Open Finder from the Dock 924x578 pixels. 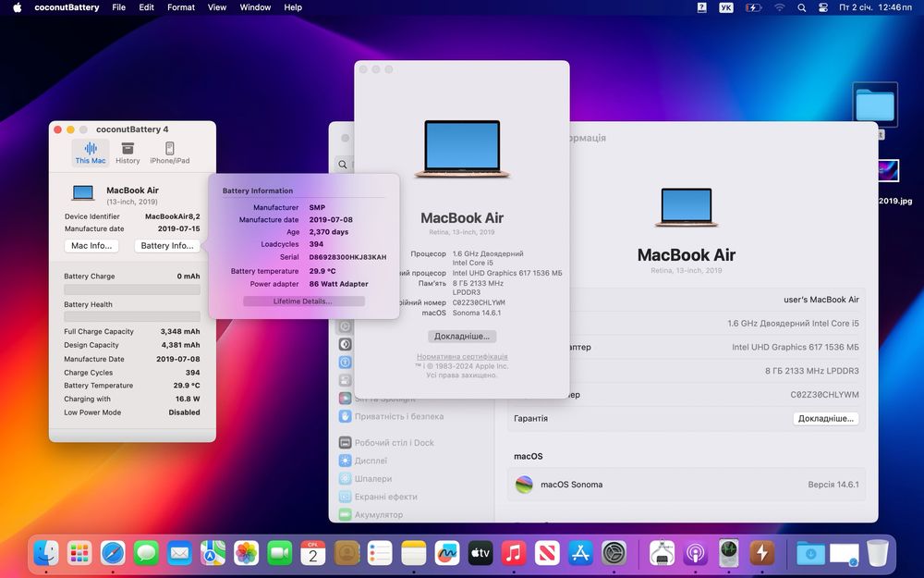(46, 553)
